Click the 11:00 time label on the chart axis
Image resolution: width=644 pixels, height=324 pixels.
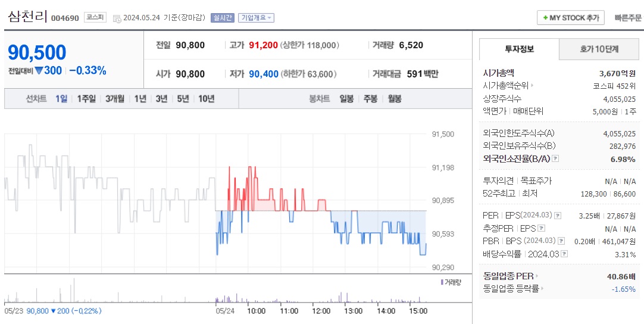coord(289,311)
